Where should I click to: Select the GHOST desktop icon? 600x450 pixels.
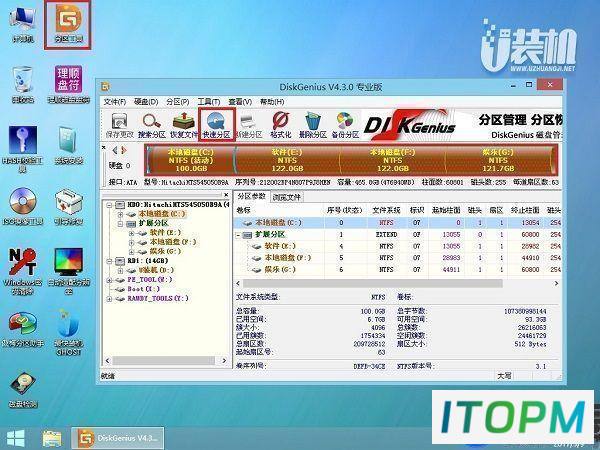point(68,332)
